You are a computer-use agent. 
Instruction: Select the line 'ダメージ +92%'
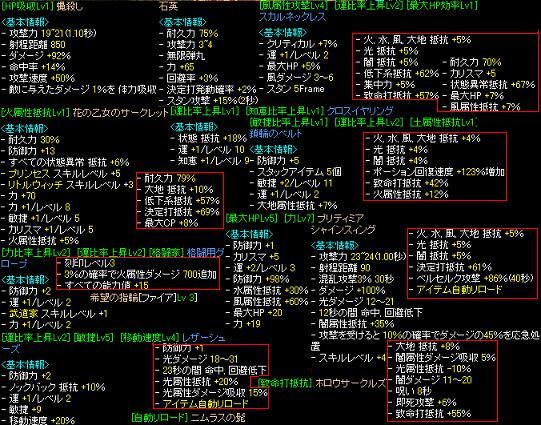[40, 56]
